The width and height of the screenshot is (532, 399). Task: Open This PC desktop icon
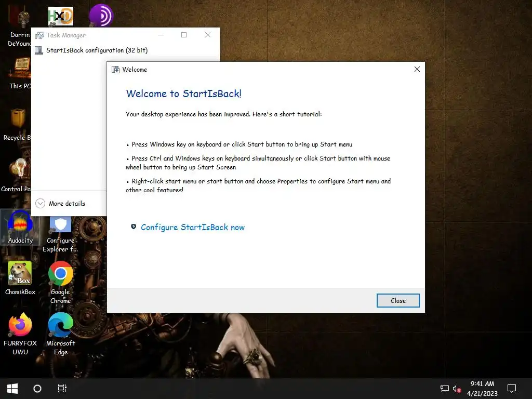[x=20, y=73]
